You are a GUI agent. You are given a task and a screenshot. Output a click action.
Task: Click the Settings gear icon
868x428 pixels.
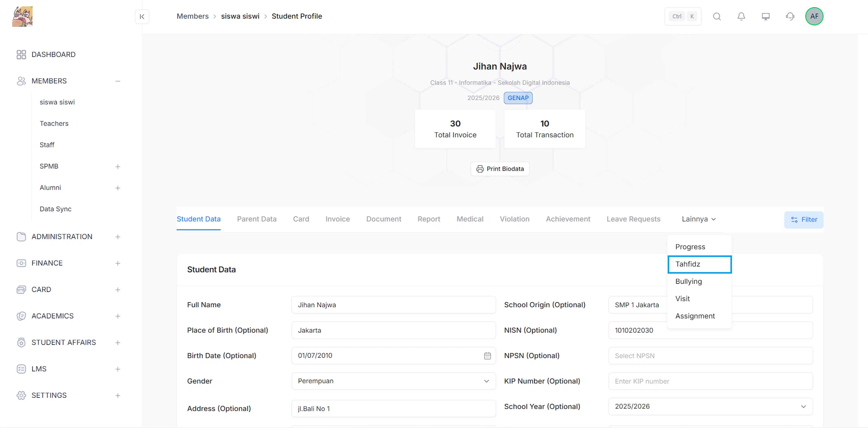[x=21, y=395]
